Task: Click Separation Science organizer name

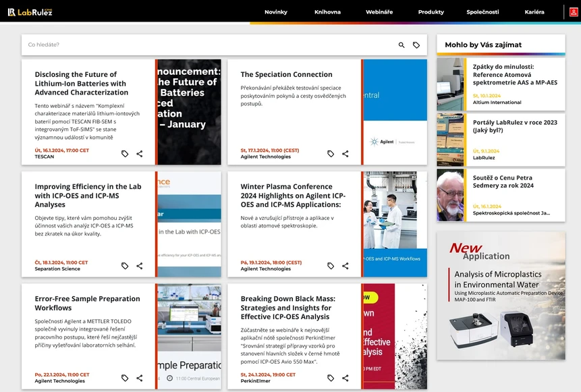Action: click(x=57, y=269)
